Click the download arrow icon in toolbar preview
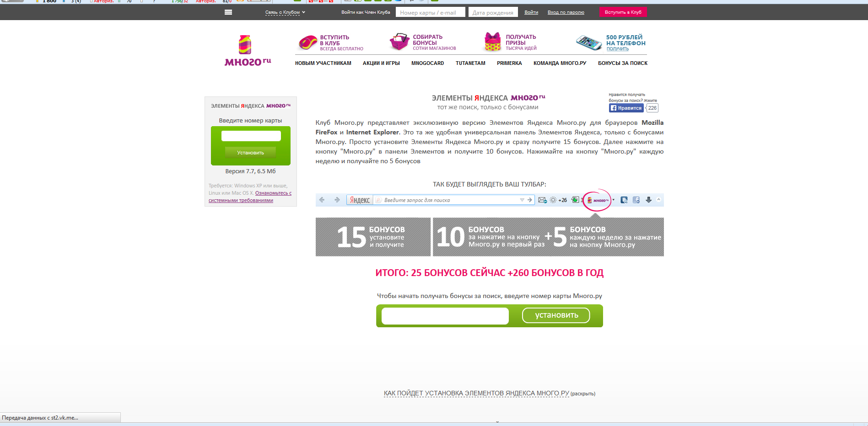The image size is (868, 426). point(648,200)
